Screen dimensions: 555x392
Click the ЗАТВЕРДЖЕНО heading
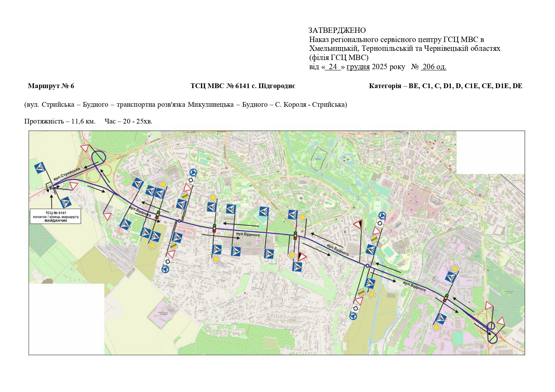(x=337, y=30)
